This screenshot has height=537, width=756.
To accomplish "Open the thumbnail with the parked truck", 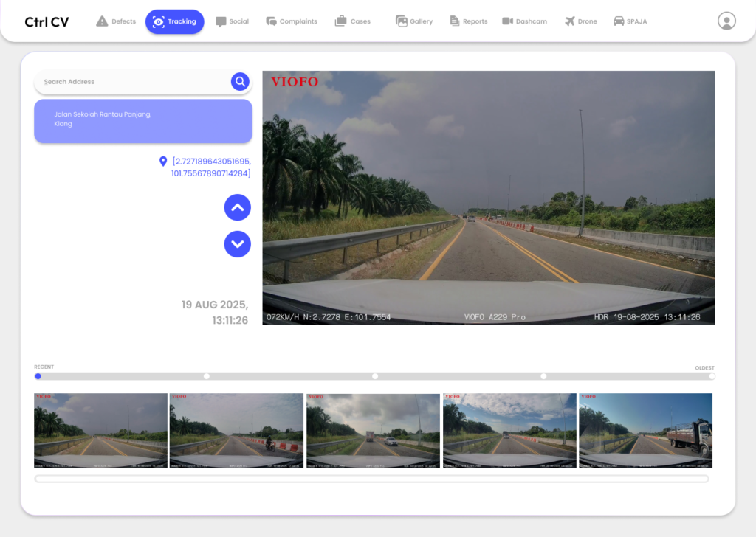I will click(645, 430).
